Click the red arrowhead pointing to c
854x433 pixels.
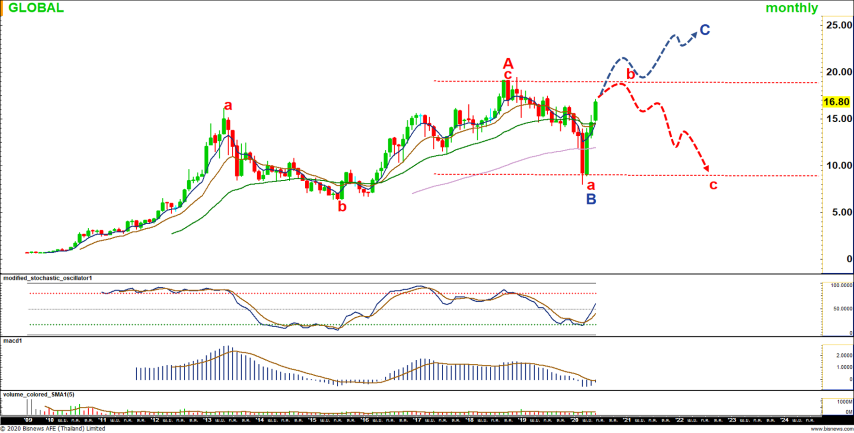pos(708,167)
